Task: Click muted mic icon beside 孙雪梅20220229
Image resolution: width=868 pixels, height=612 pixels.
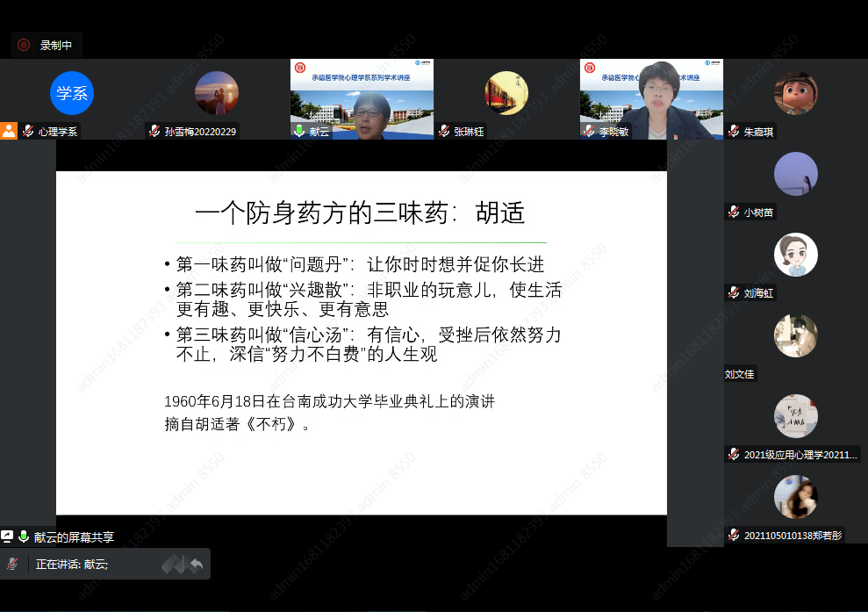Action: coord(154,131)
